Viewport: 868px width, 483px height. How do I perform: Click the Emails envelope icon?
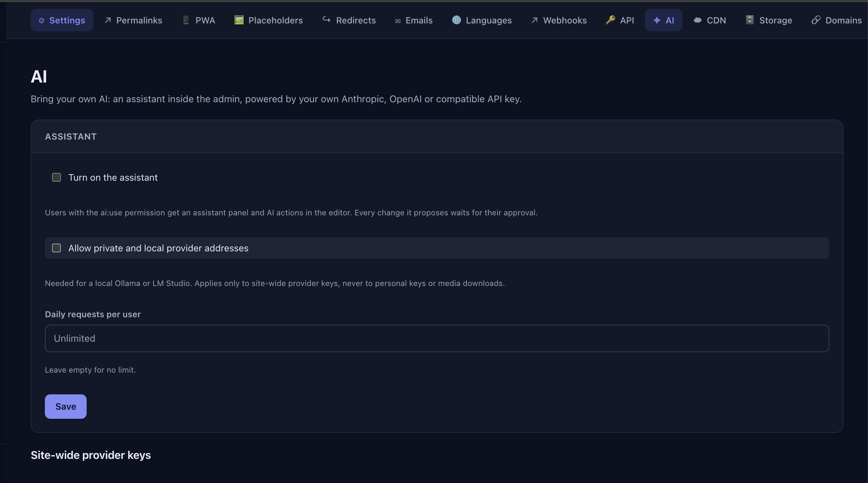398,21
